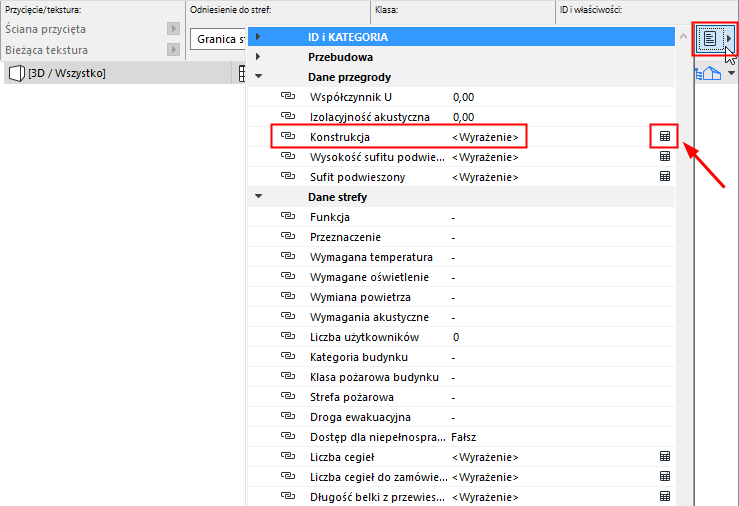The image size is (739, 506).
Task: Click link icon for Kategoria budynku
Action: 287,356
